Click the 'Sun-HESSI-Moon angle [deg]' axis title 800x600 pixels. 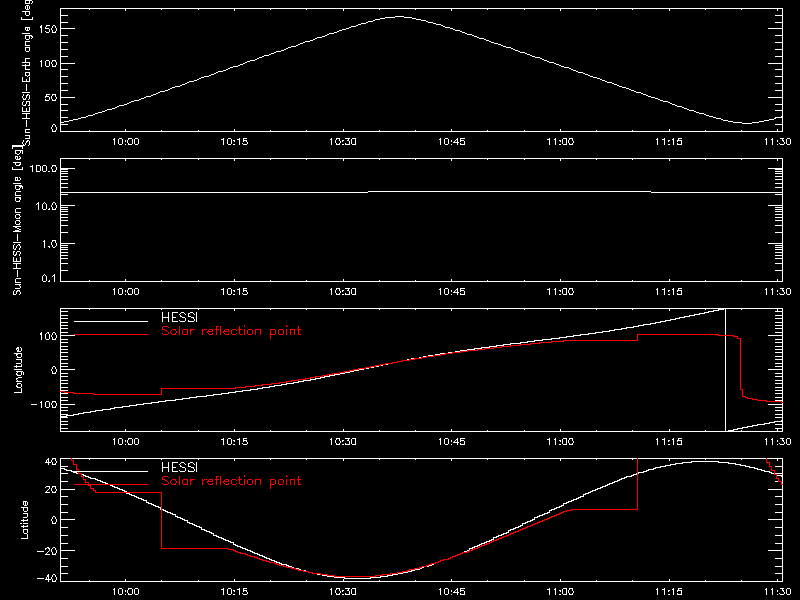17,220
